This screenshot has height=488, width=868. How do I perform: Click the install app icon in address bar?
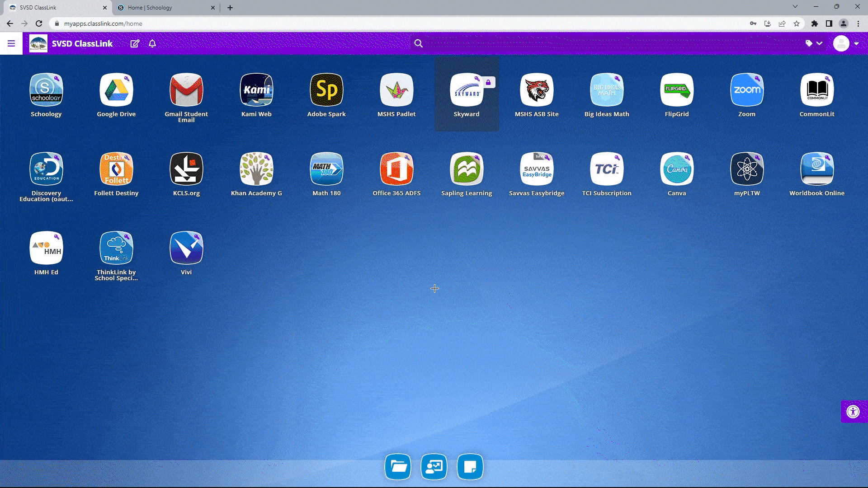(768, 23)
